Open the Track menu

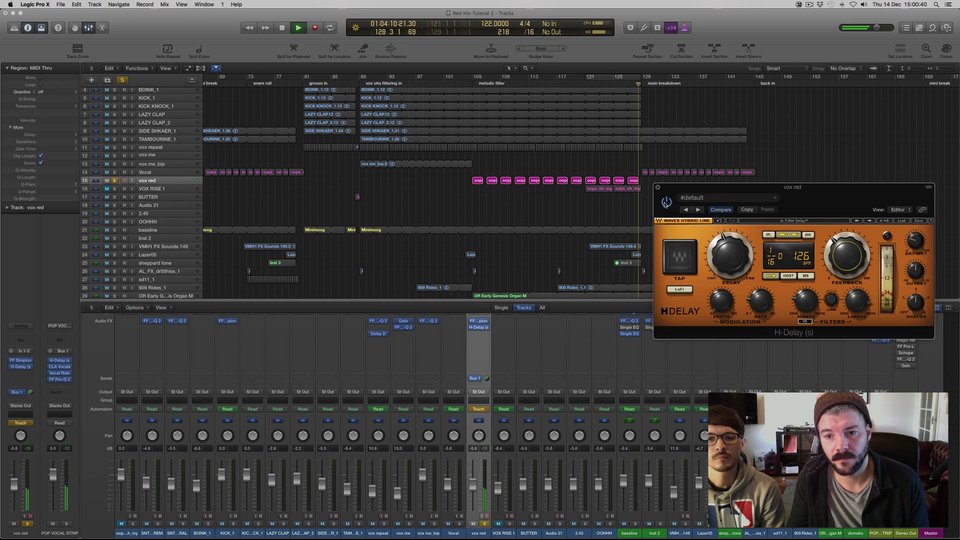[x=95, y=4]
